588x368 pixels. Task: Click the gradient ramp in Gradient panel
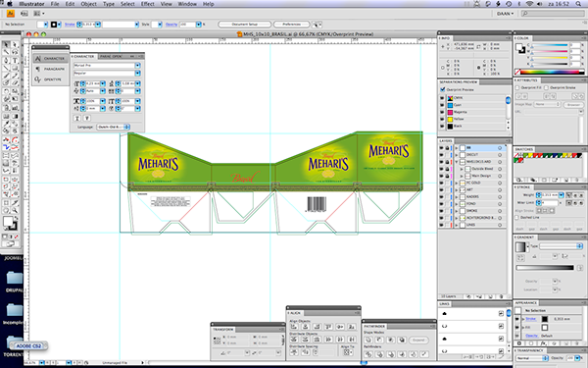click(x=545, y=268)
